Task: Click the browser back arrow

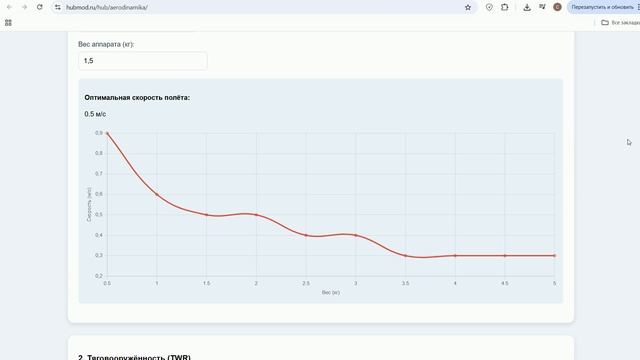Action: click(9, 7)
